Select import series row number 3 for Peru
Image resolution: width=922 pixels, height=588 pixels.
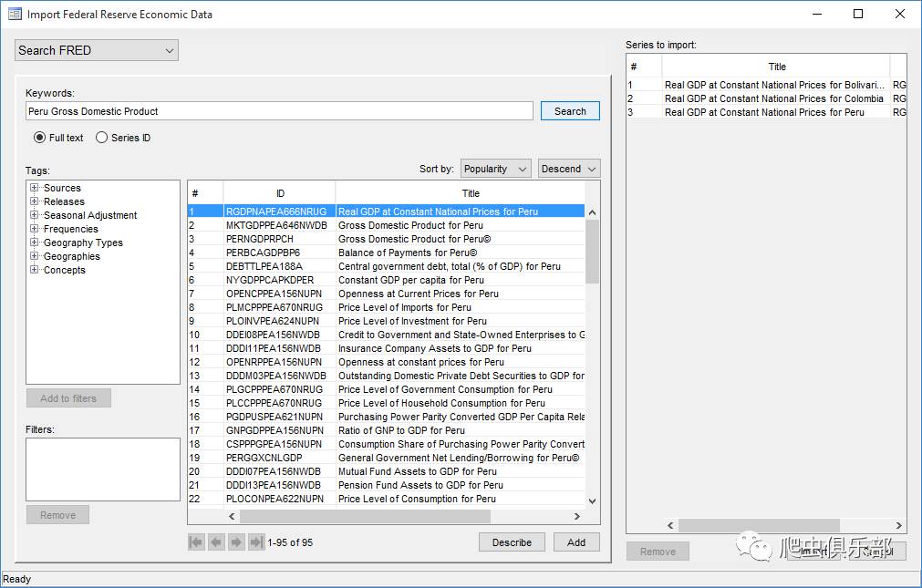tap(766, 112)
